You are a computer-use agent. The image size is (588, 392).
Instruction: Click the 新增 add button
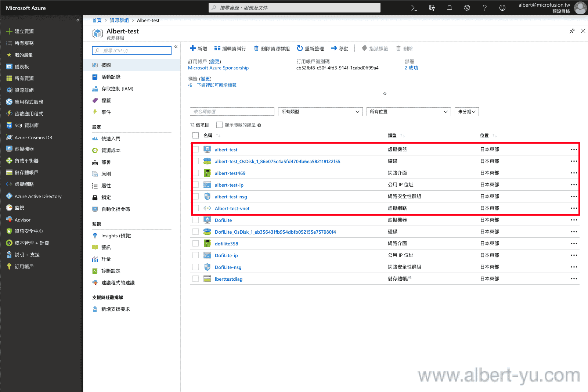198,48
